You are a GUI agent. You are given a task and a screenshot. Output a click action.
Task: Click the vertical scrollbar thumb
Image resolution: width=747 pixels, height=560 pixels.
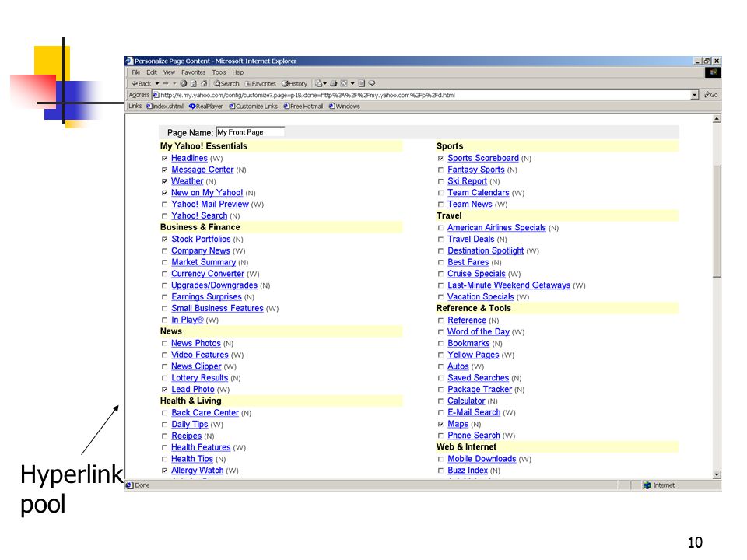click(x=717, y=220)
